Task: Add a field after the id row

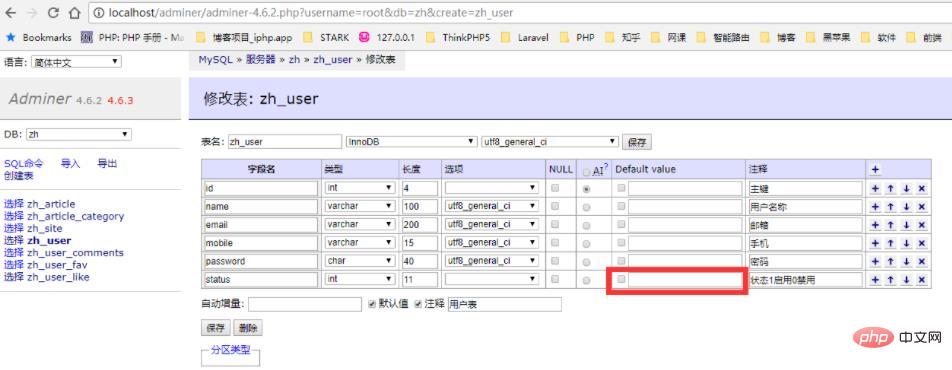Action: click(x=875, y=189)
